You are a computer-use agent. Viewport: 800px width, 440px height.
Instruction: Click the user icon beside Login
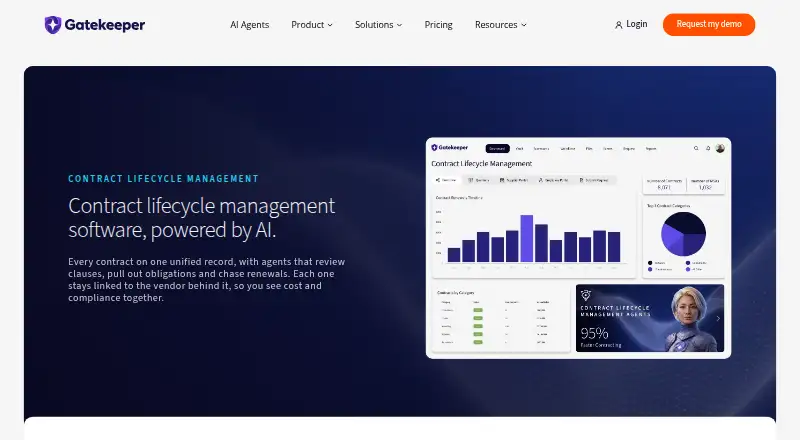coord(618,25)
